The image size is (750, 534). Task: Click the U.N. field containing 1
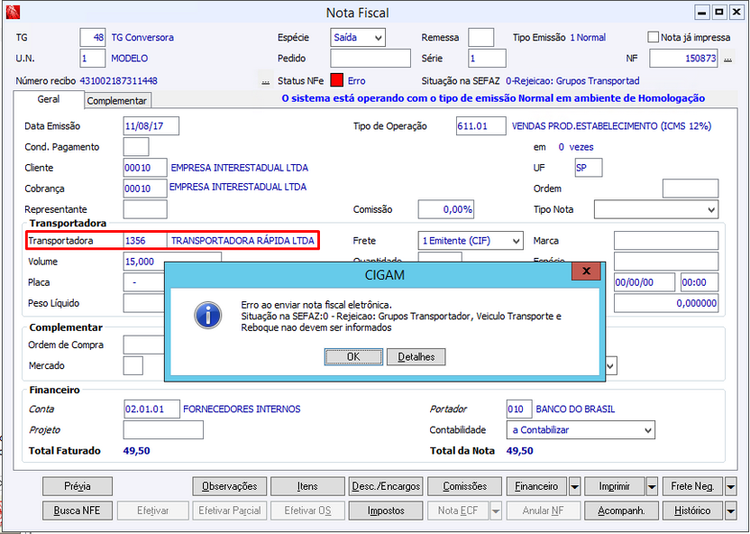click(92, 58)
